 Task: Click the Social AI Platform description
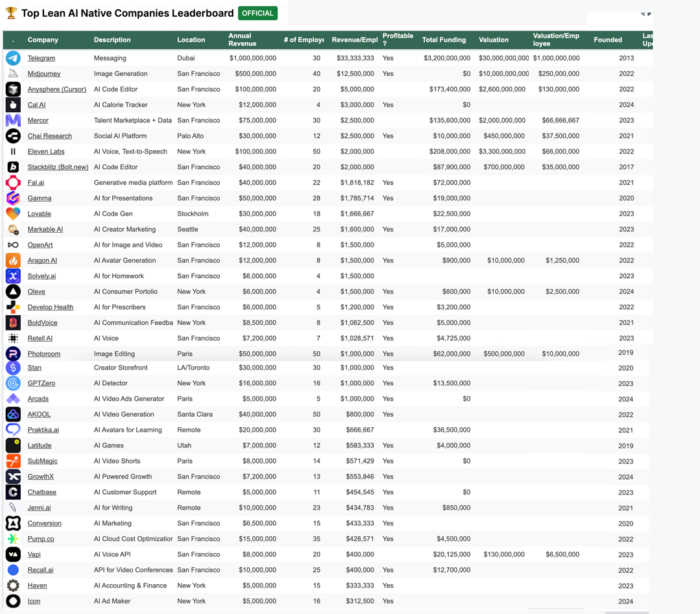point(120,136)
